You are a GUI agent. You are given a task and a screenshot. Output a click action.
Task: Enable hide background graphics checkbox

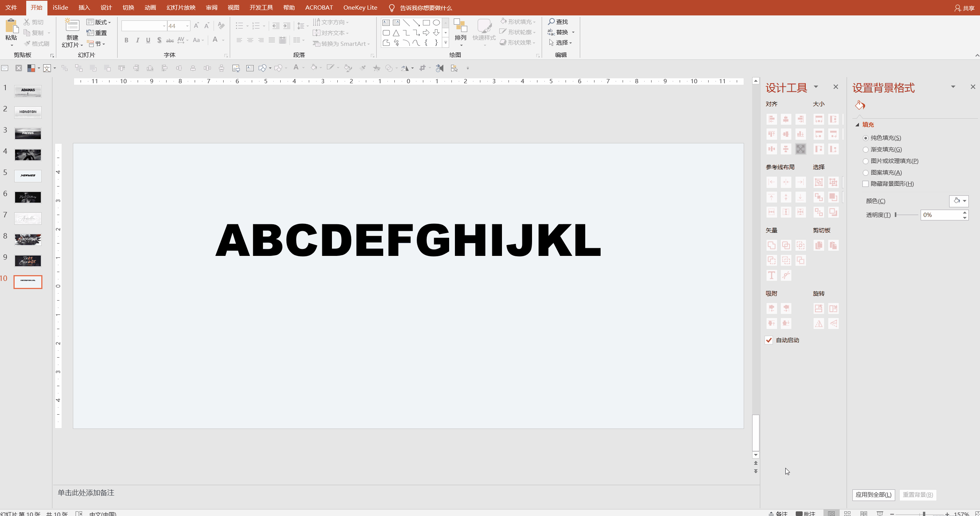pyautogui.click(x=865, y=184)
